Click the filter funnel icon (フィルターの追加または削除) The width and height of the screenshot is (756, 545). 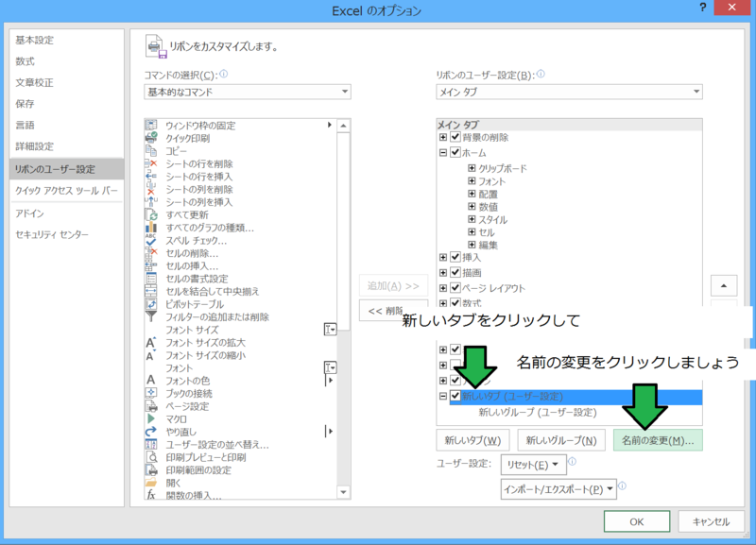point(151,316)
